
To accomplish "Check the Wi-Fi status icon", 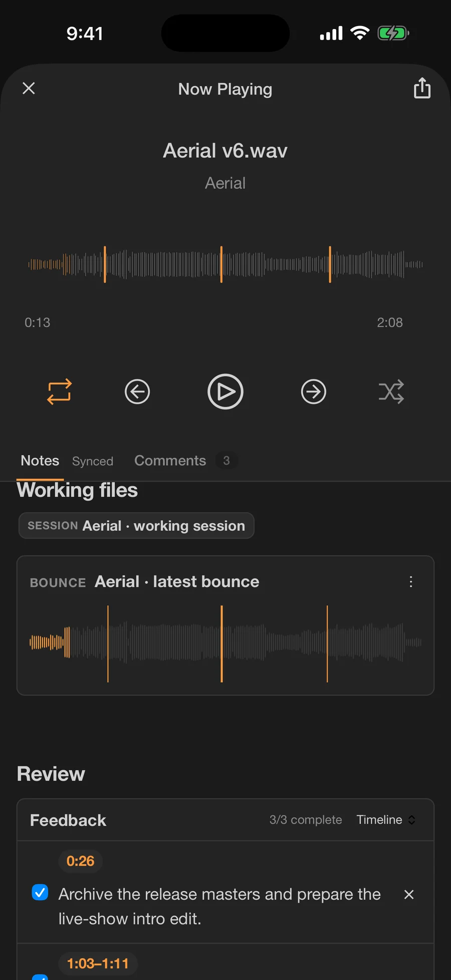I will click(360, 33).
